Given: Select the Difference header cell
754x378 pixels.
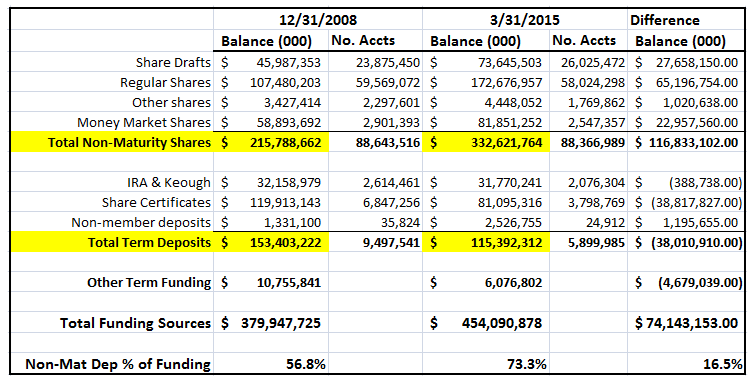Looking at the screenshot, I should coord(665,20).
